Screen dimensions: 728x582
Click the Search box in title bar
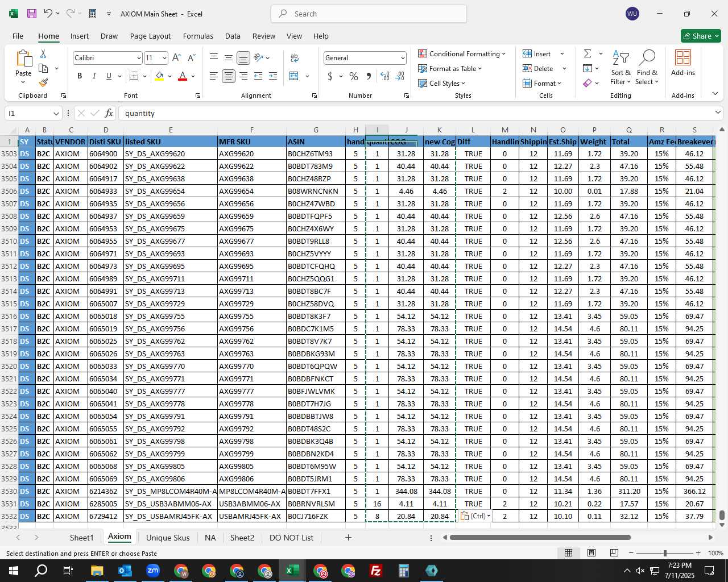369,14
